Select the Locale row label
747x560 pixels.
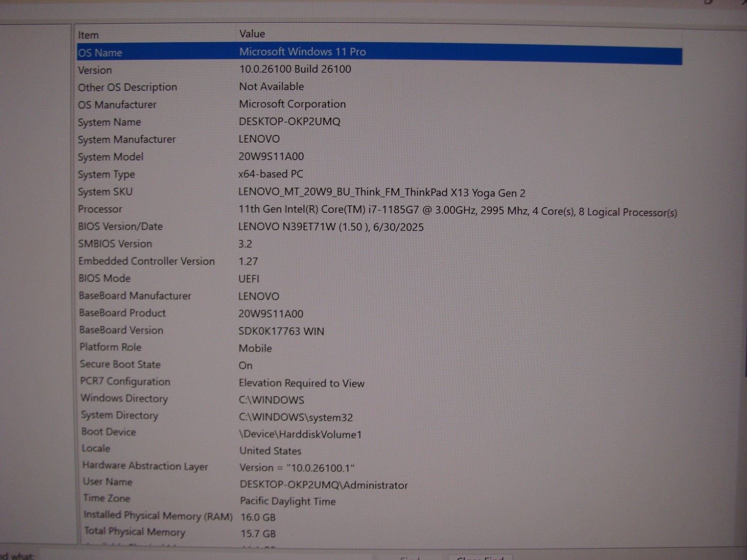click(96, 448)
